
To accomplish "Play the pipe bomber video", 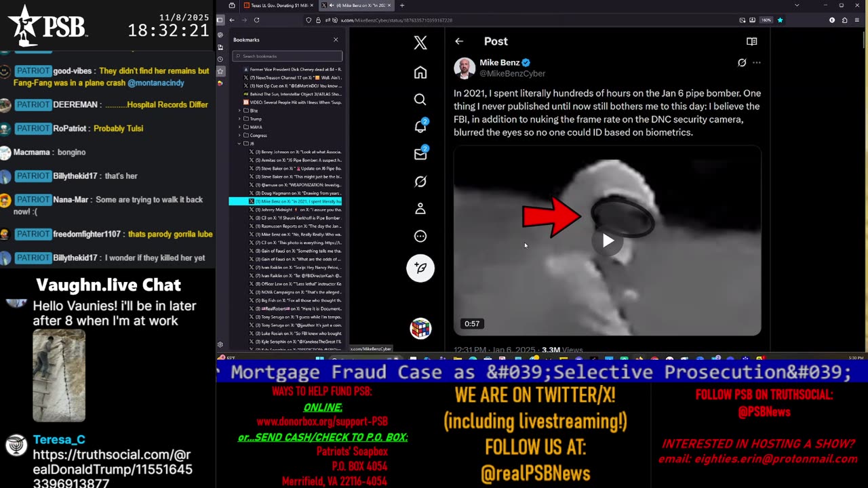I will point(608,241).
